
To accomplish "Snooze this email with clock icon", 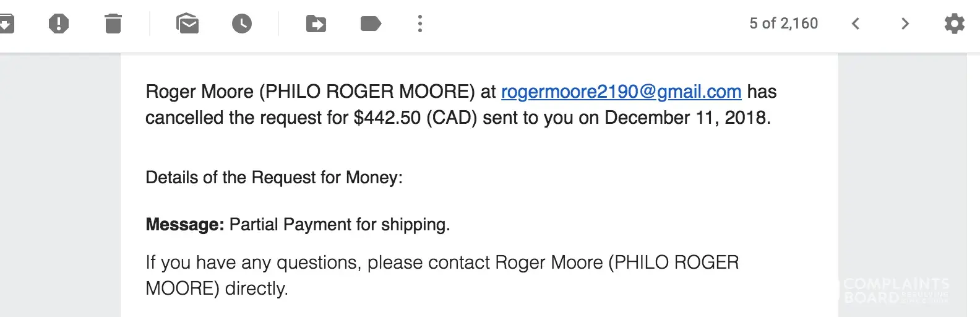I will click(242, 24).
